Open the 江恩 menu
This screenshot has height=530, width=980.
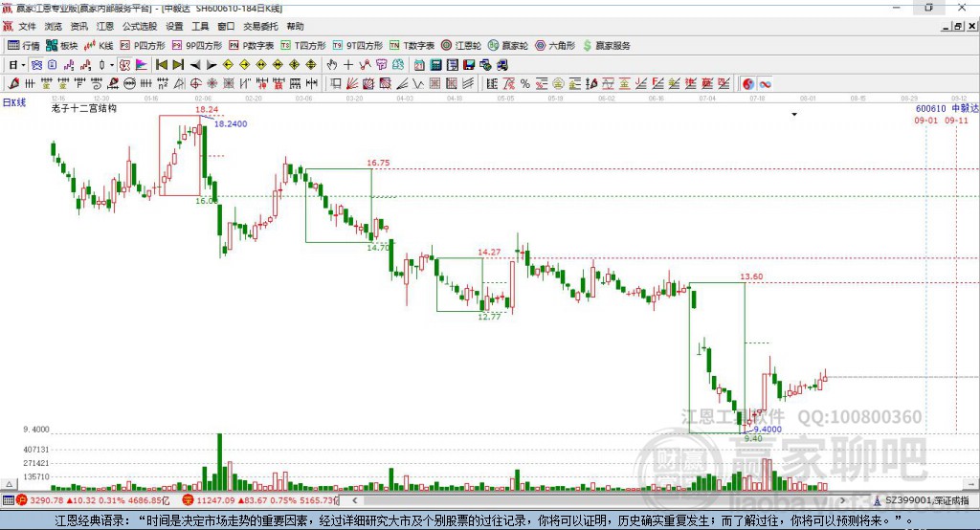coord(105,26)
